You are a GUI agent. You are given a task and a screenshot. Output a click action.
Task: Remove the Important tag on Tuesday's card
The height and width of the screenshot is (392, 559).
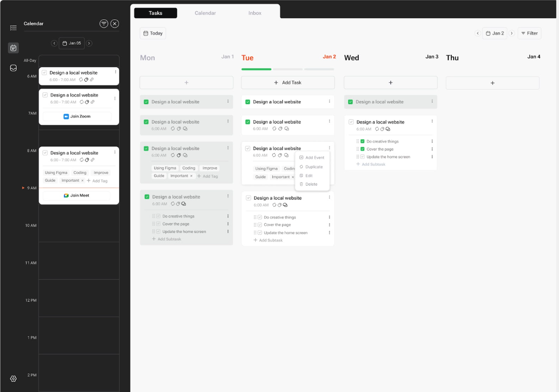[293, 177]
